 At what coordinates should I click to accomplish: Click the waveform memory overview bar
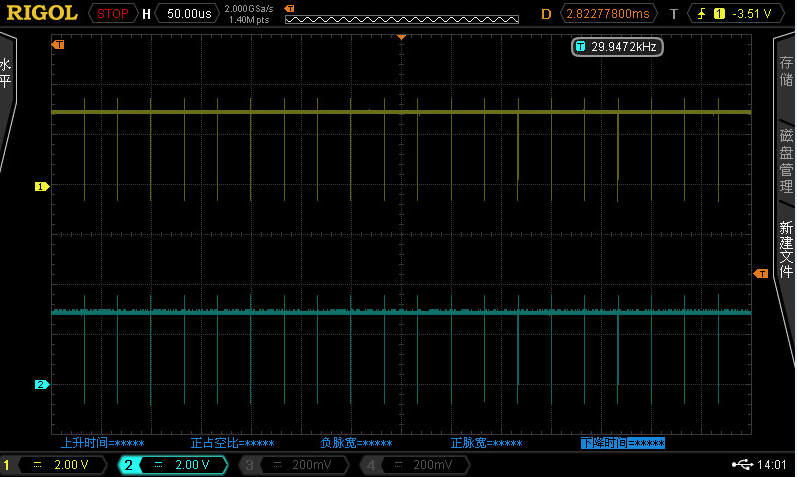tap(402, 20)
